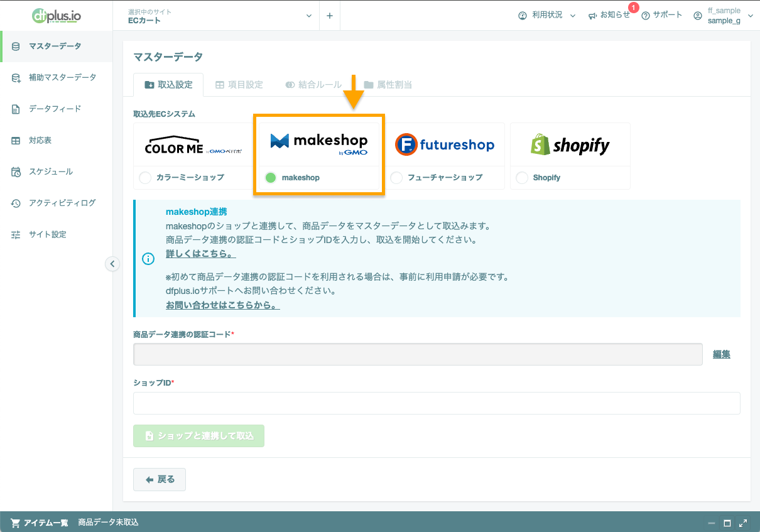Click the ショップと連携して取込 button

(198, 436)
